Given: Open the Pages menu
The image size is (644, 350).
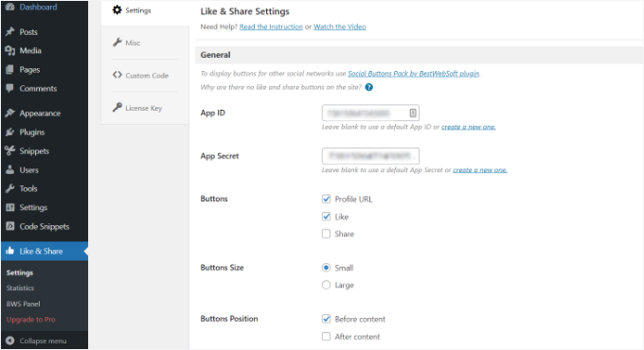Looking at the screenshot, I should point(45,69).
